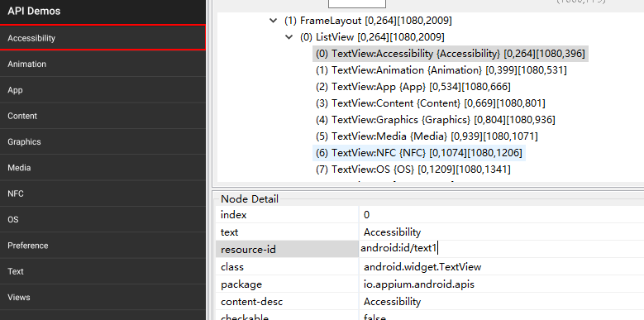The width and height of the screenshot is (644, 320).
Task: Select TextView:Animation node in hierarchy tree
Action: click(441, 70)
